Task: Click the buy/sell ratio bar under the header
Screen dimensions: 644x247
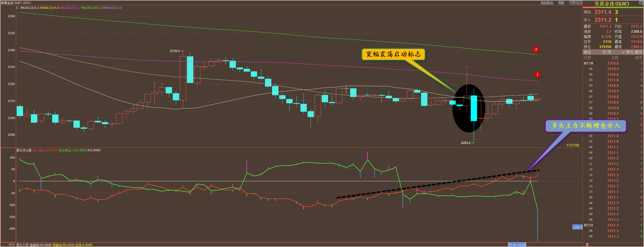Action: 613,7
